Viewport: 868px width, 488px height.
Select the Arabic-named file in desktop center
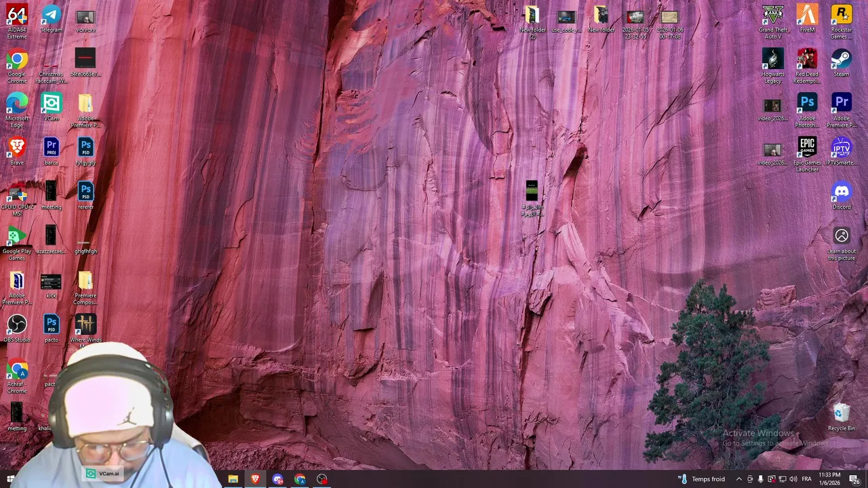click(532, 198)
